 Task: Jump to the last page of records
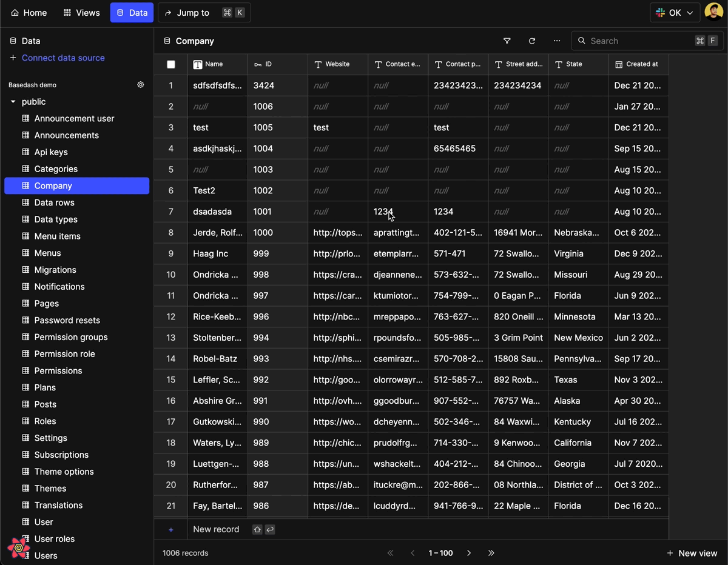(x=491, y=553)
